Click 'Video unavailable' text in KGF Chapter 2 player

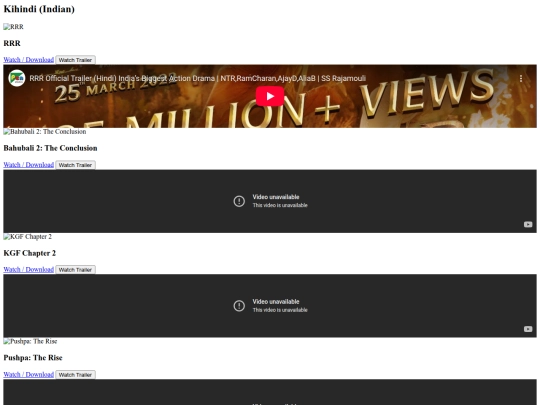(x=276, y=302)
